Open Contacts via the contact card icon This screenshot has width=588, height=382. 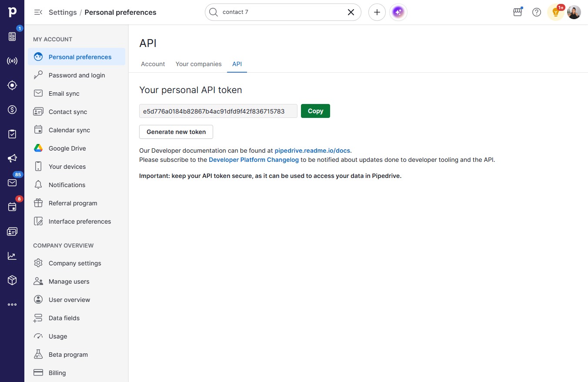12,231
